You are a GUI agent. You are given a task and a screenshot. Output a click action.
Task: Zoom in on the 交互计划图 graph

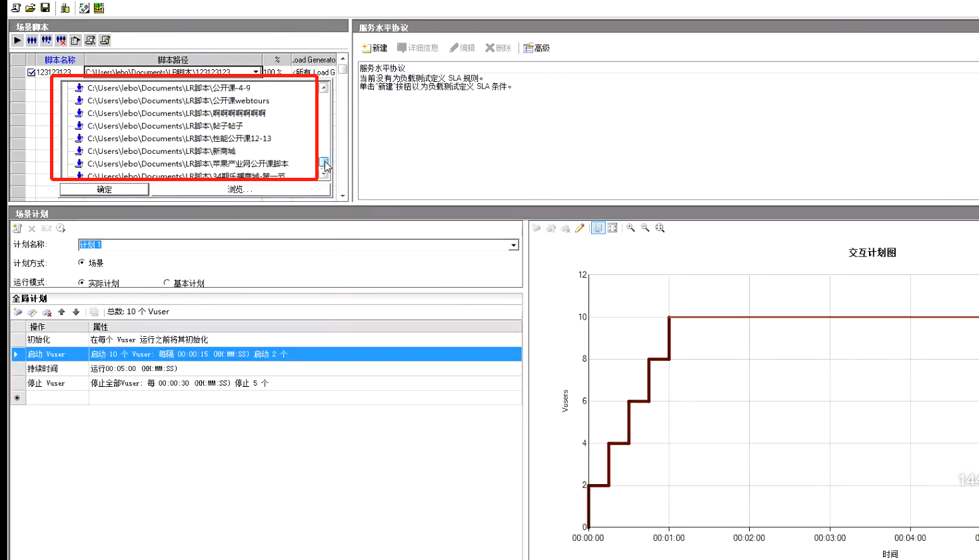pyautogui.click(x=630, y=228)
